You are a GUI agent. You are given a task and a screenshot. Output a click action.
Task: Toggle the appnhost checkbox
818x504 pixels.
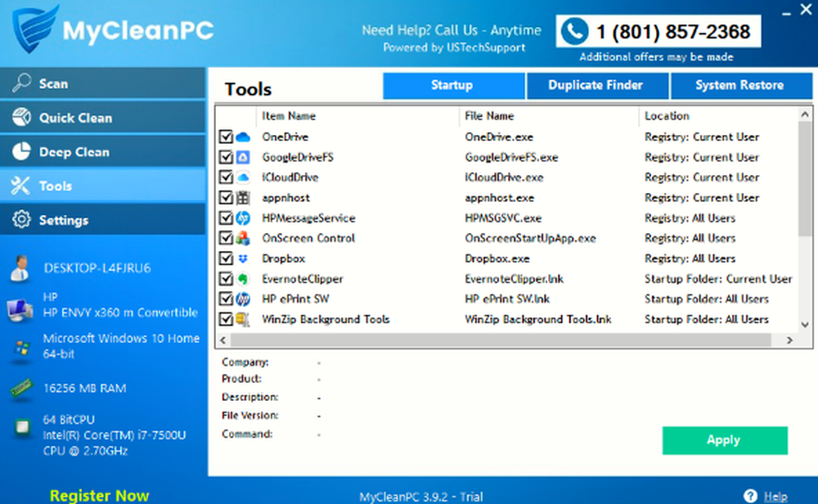(x=226, y=198)
